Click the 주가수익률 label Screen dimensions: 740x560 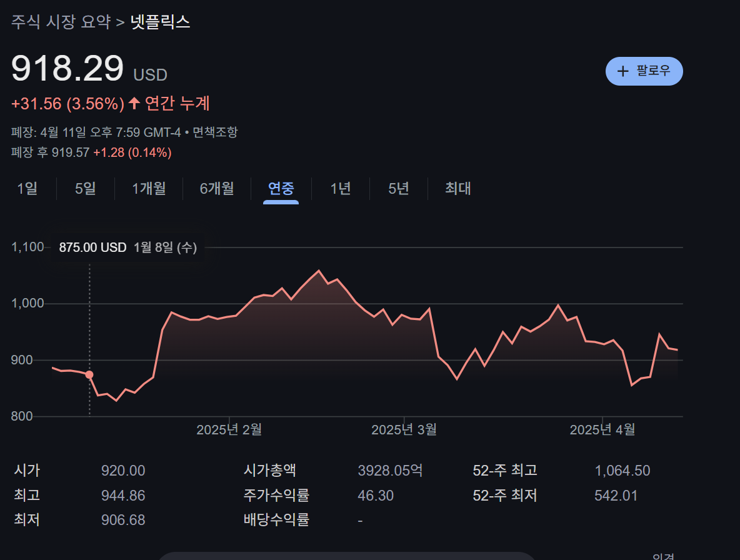click(x=276, y=496)
